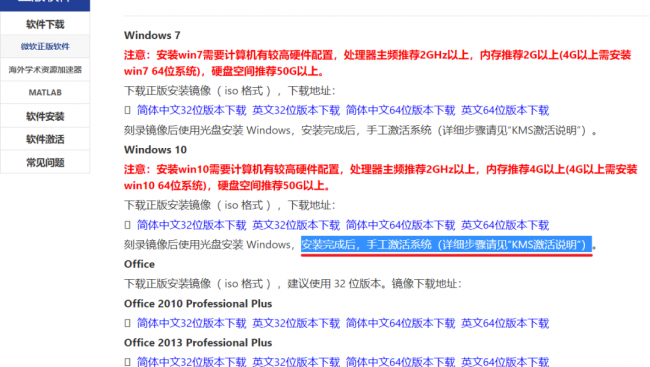Open the 软件安装 sidebar item
This screenshot has width=650, height=367.
click(x=45, y=117)
